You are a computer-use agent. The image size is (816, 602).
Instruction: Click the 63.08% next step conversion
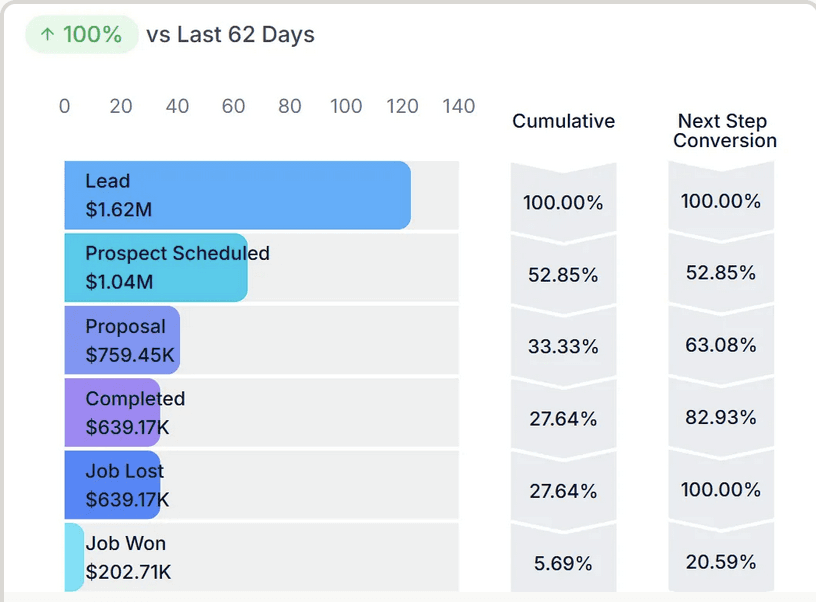[721, 344]
